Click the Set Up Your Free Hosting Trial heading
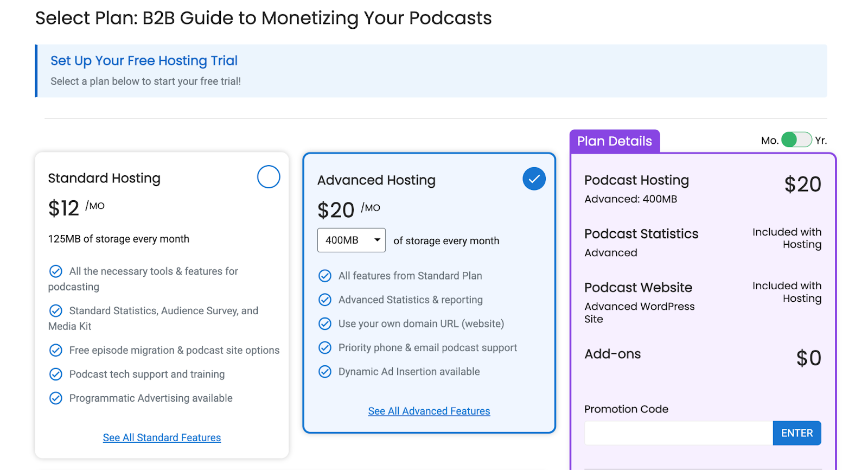 [x=144, y=61]
